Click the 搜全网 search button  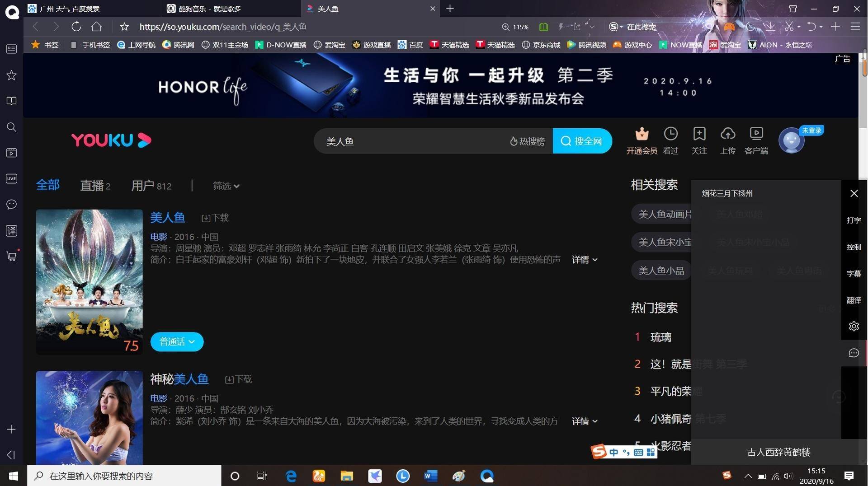[582, 141]
